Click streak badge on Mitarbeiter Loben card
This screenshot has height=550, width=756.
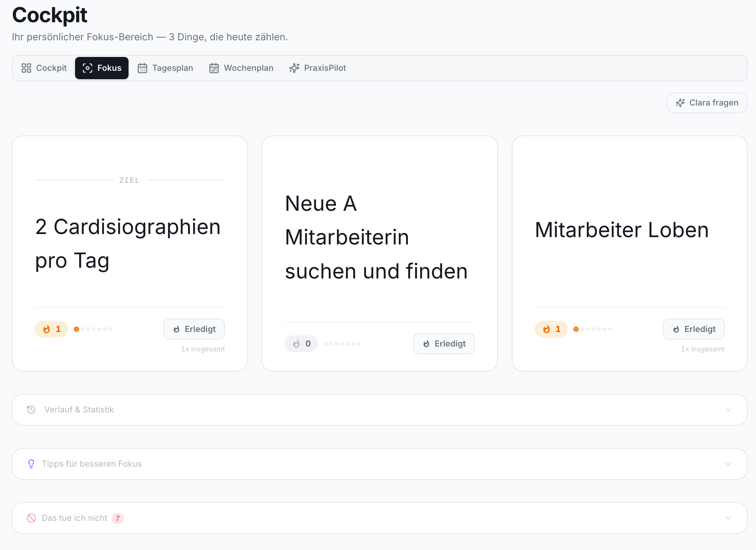551,329
